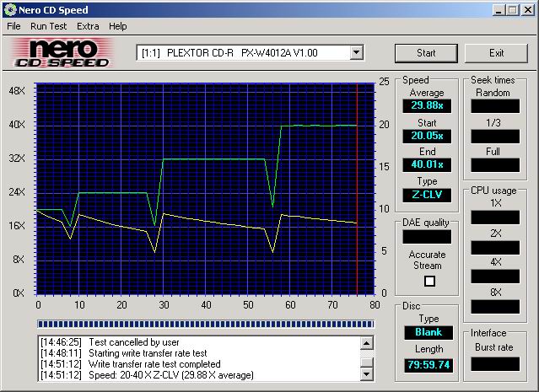Click the Average speed value 29.88x
Screen dimensions: 539x392
tap(427, 105)
